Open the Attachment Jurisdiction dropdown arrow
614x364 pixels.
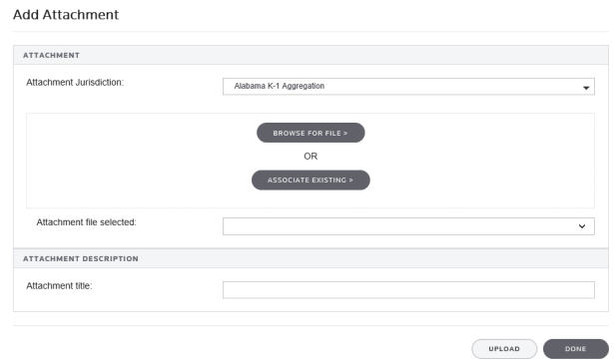[586, 88]
